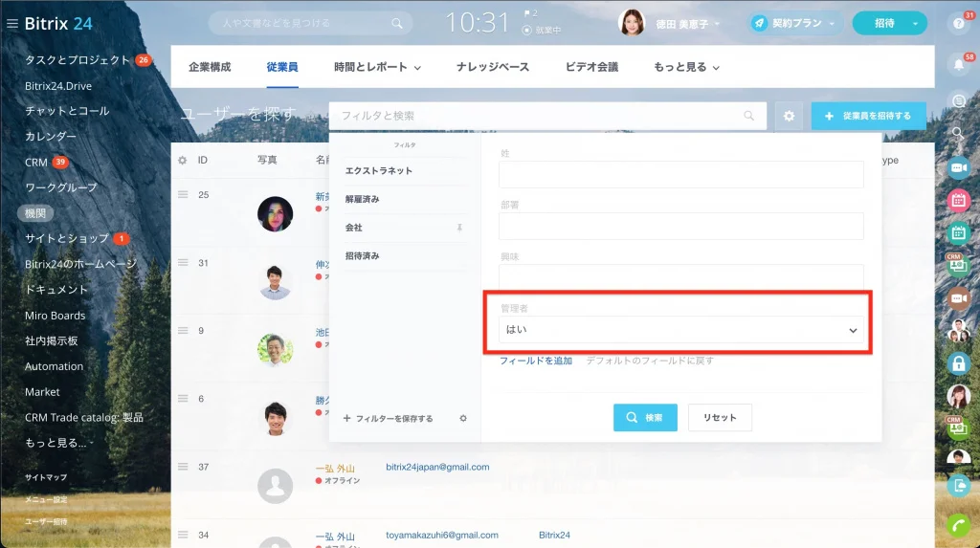The height and width of the screenshot is (548, 980).
Task: Click magnifier icon in filter search field
Action: point(748,116)
